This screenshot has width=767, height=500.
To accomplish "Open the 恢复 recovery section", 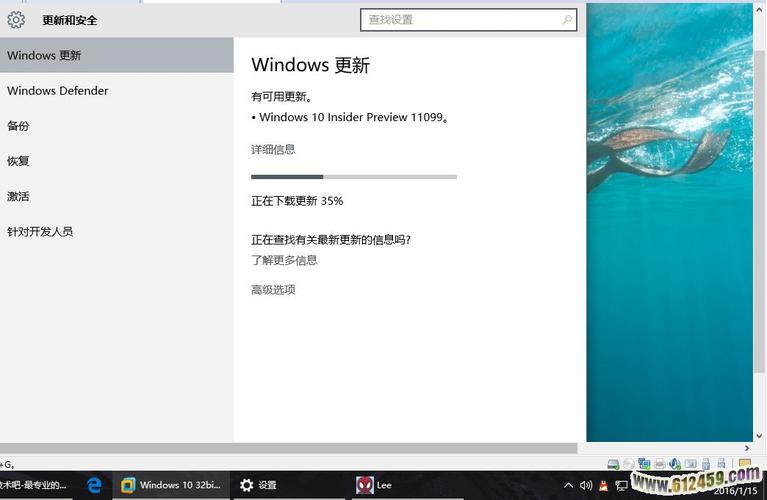I will pos(116,161).
